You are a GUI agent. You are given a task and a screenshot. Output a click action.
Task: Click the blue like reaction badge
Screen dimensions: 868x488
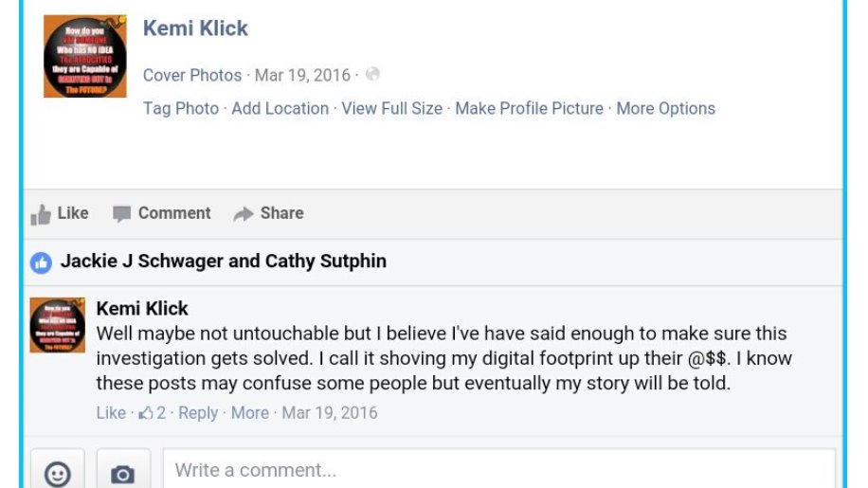point(41,262)
